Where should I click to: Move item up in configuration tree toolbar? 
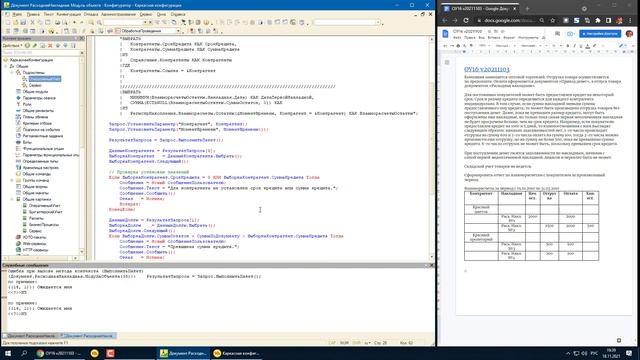58,45
